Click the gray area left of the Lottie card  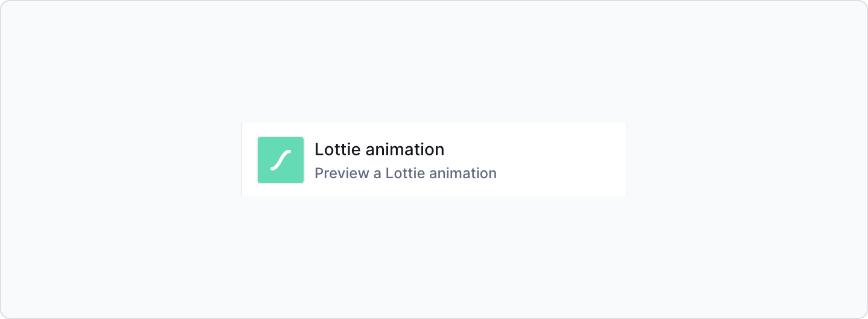121,159
